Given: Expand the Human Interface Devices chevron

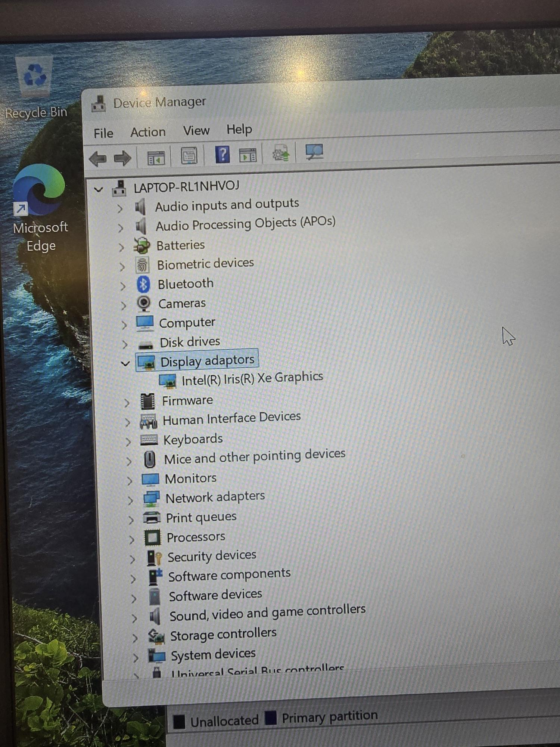Looking at the screenshot, I should pyautogui.click(x=127, y=422).
